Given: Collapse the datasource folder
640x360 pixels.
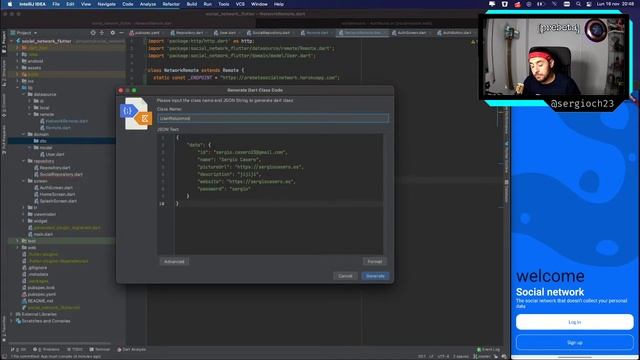Looking at the screenshot, I should [24, 94].
